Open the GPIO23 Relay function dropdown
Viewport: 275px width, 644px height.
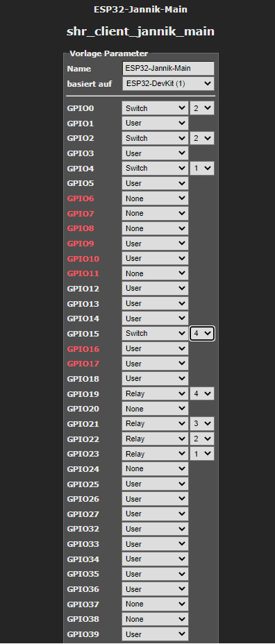(x=156, y=455)
